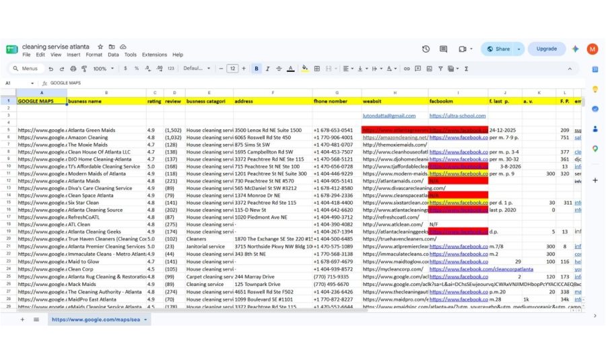Click the move to folder icon
The image size is (606, 364).
(x=112, y=46)
